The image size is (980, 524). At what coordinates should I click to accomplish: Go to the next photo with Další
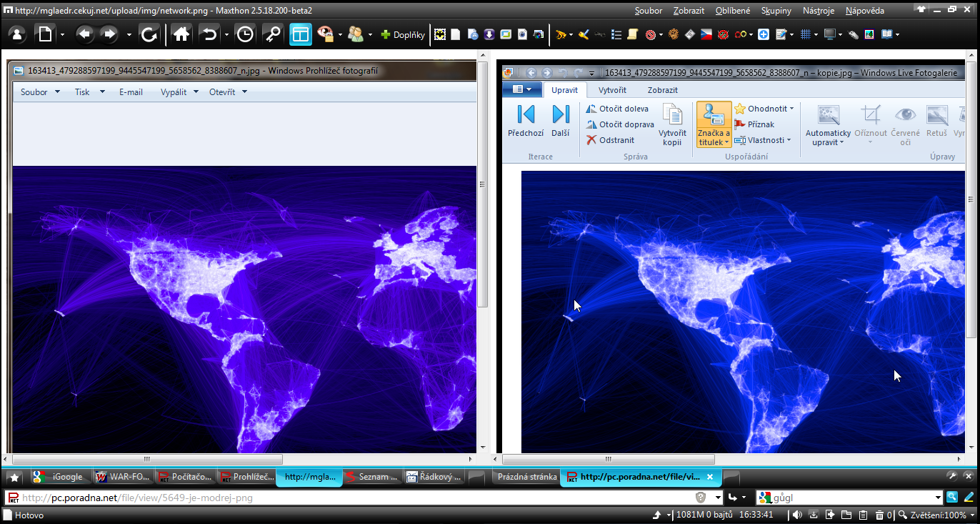pos(561,121)
